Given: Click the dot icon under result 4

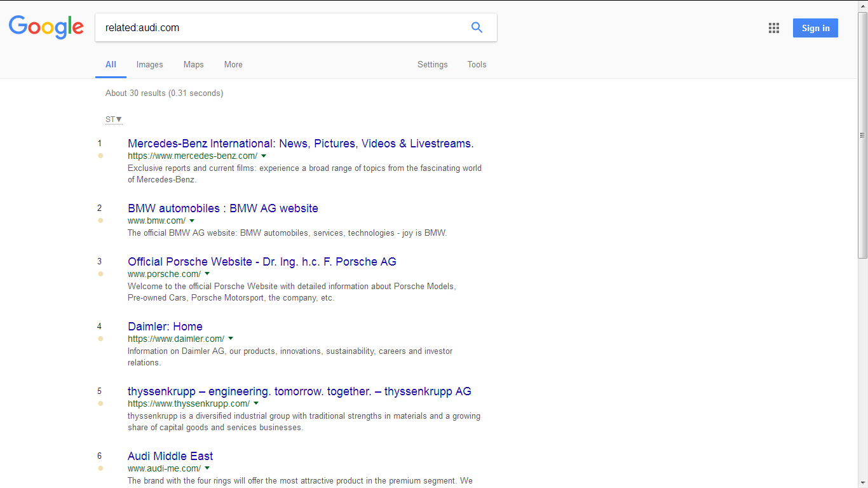Looking at the screenshot, I should [x=100, y=339].
